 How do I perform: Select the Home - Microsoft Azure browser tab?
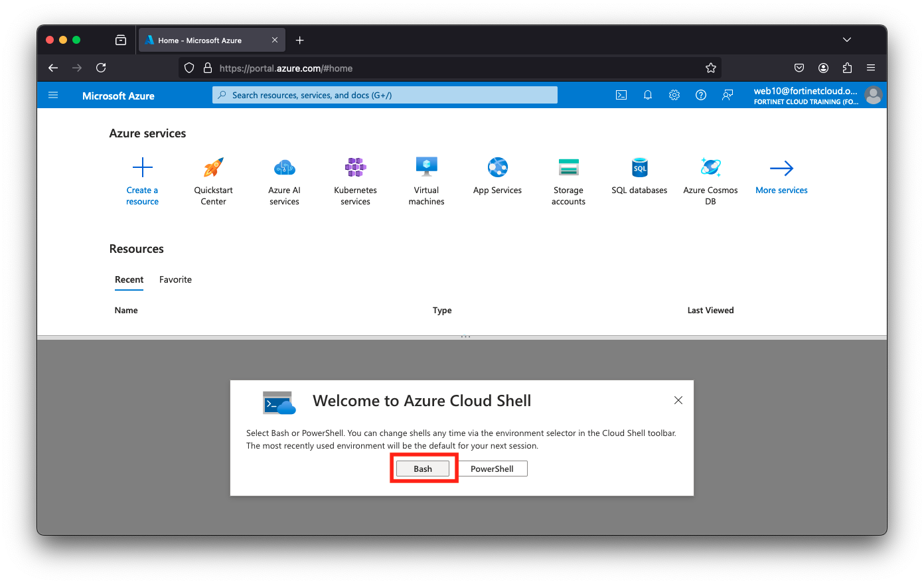(212, 40)
